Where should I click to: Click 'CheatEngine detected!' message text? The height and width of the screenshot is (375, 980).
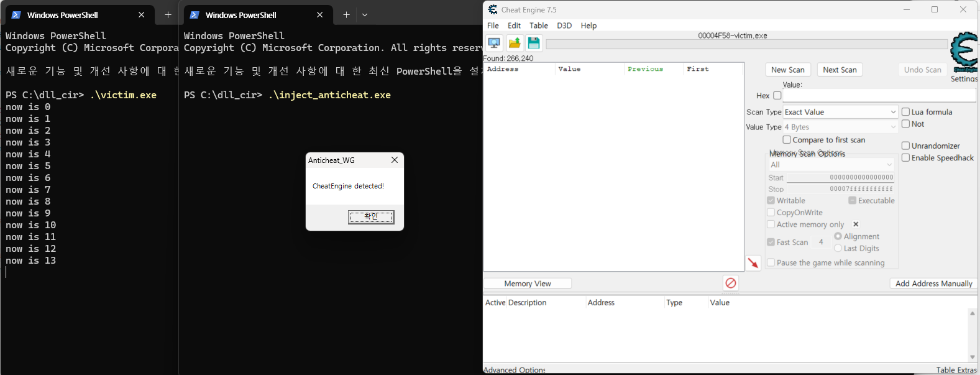pyautogui.click(x=348, y=186)
